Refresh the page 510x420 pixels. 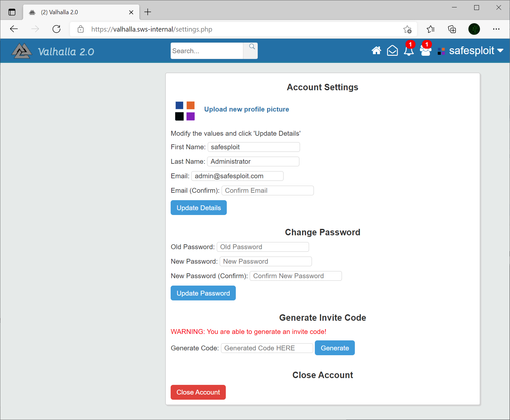pyautogui.click(x=56, y=29)
